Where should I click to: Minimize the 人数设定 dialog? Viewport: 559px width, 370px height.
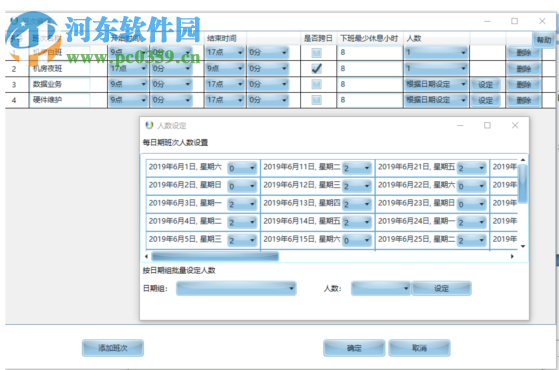[460, 125]
